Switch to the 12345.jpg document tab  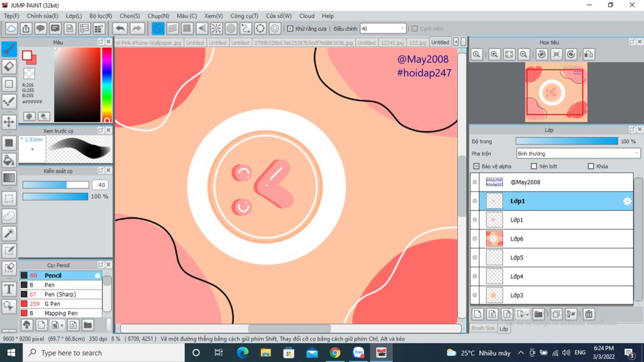coord(392,43)
